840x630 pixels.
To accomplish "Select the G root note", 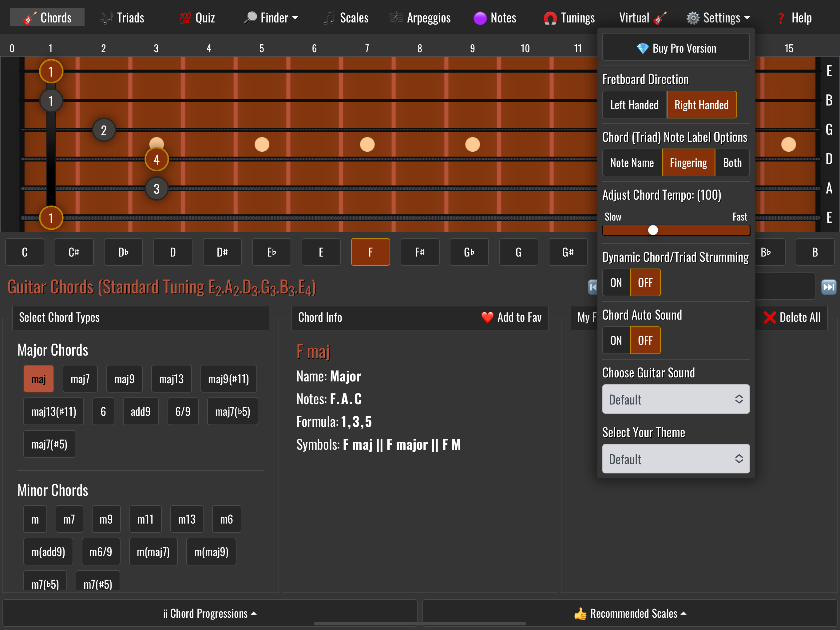I will click(x=518, y=252).
